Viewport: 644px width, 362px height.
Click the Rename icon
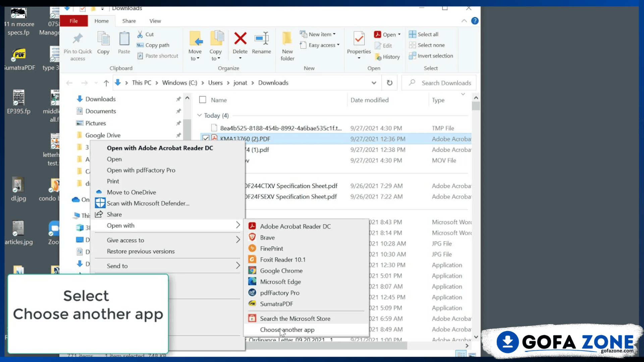point(262,38)
